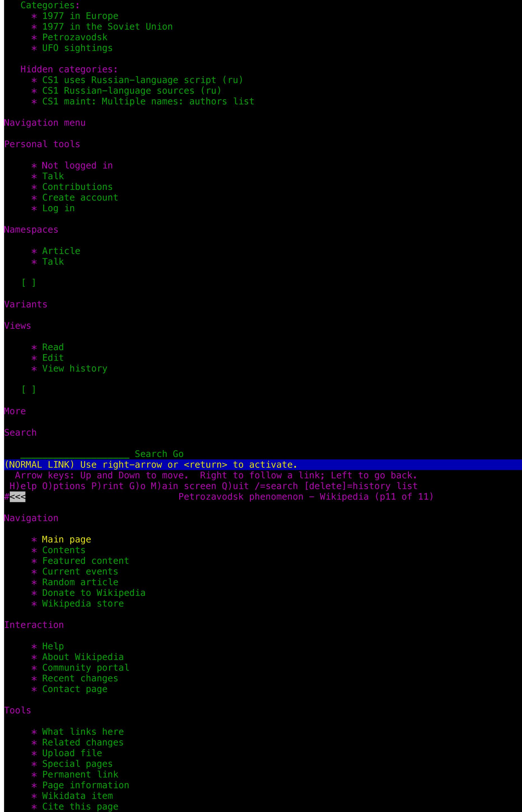Viewport: 522px width, 812px height.
Task: Click the G)o command in status line
Action: [138, 486]
